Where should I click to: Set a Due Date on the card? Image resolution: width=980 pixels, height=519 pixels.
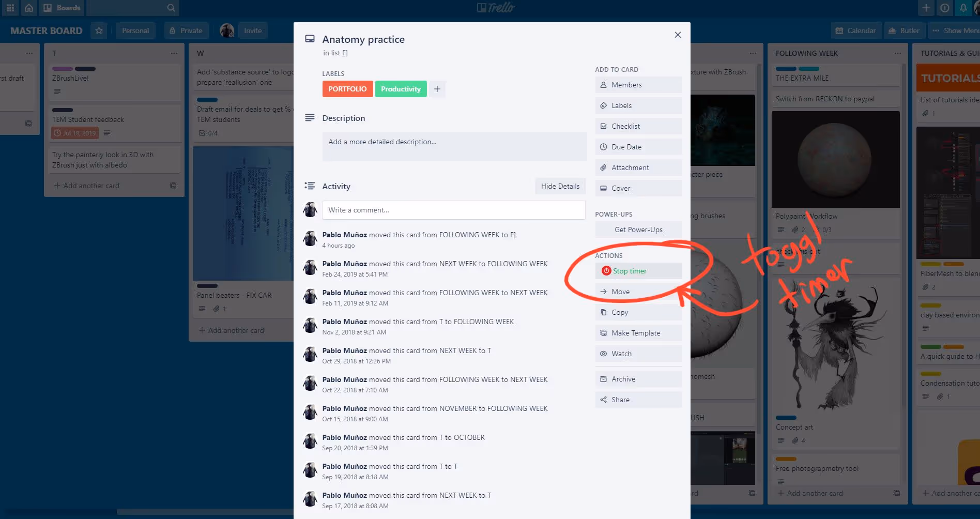[x=638, y=147]
